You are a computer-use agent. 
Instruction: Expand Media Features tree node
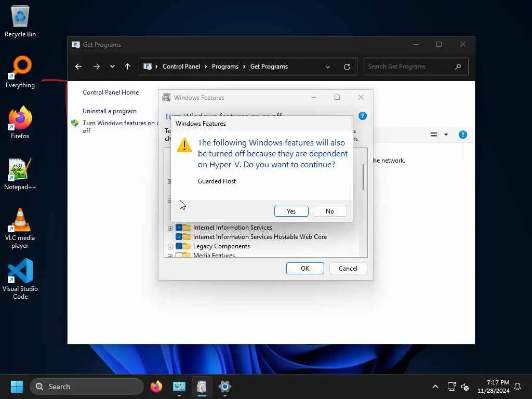point(170,256)
